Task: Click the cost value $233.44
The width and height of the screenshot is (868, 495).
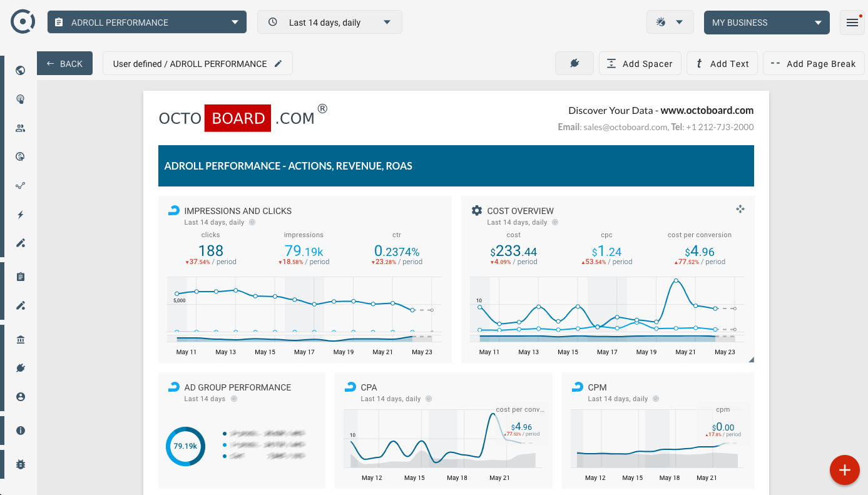Action: pos(514,251)
